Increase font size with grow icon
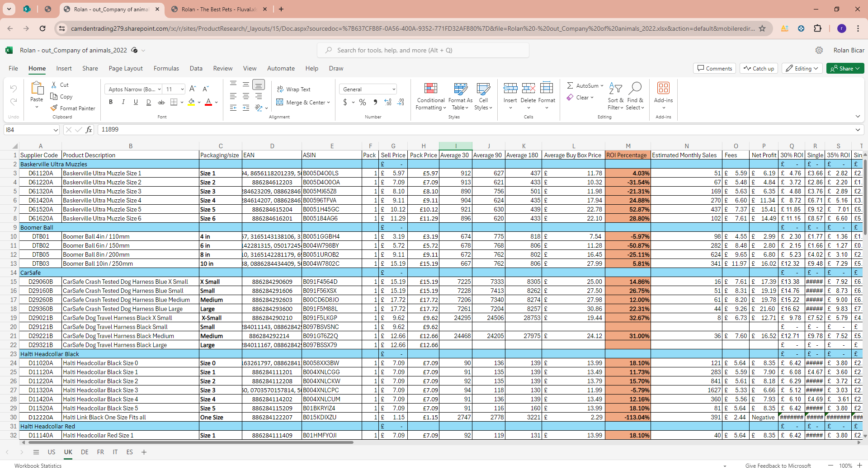This screenshot has height=470, width=868. click(193, 89)
